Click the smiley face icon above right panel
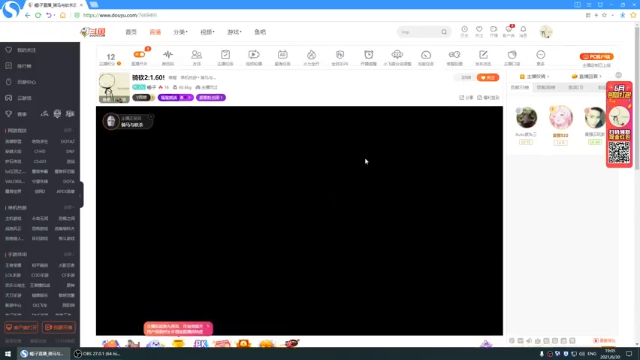Viewport: 640px width, 360px height. [x=618, y=75]
